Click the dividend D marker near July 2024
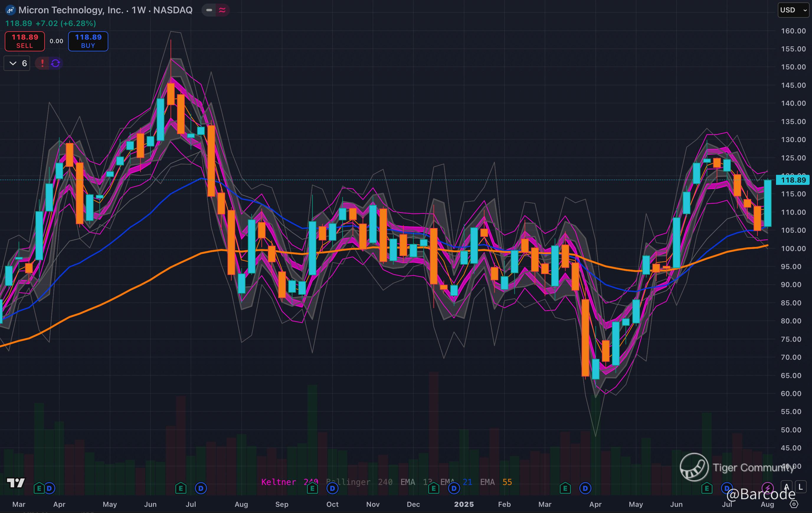This screenshot has height=513, width=812. [x=201, y=488]
